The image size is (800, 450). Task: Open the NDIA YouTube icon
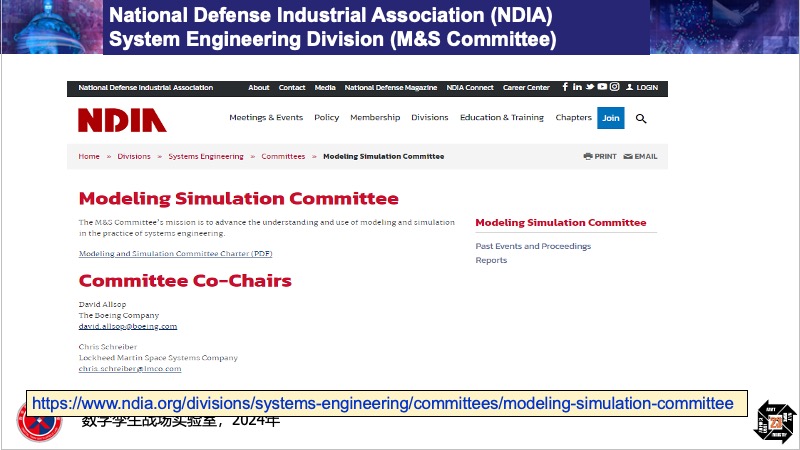click(602, 87)
